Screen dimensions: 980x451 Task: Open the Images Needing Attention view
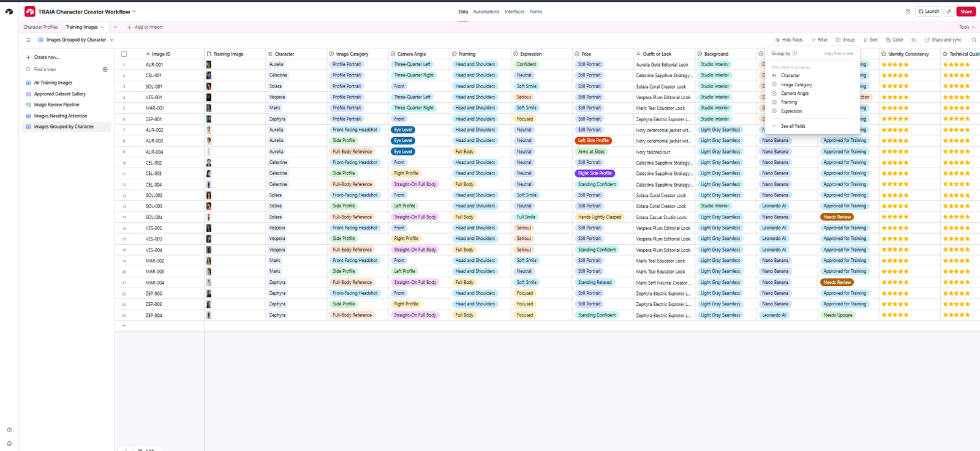click(x=60, y=116)
